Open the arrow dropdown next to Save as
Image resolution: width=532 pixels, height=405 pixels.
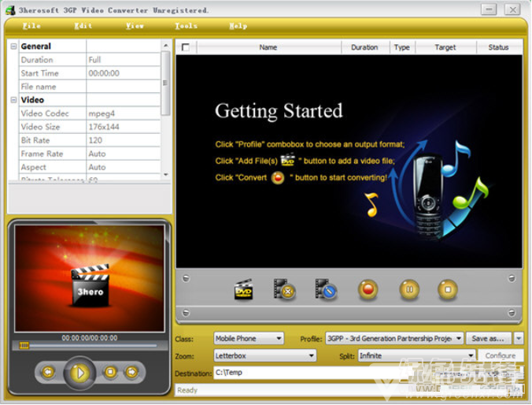click(519, 338)
